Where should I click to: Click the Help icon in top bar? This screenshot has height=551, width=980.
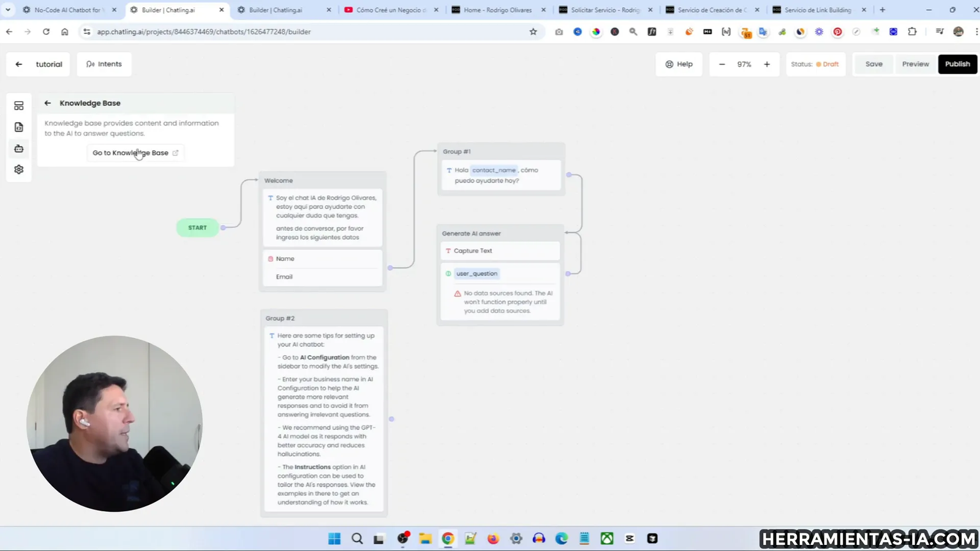[x=669, y=64]
